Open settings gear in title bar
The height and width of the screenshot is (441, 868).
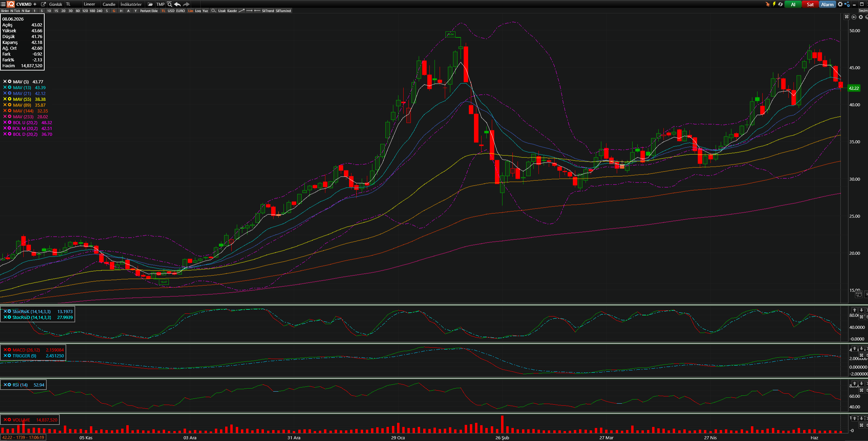point(840,4)
